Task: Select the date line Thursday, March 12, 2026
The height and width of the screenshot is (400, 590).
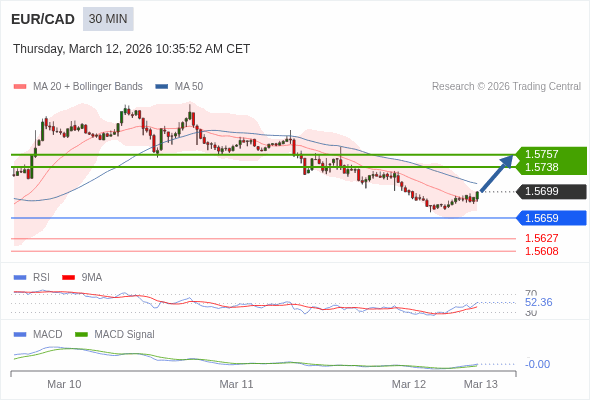Action: 131,49
